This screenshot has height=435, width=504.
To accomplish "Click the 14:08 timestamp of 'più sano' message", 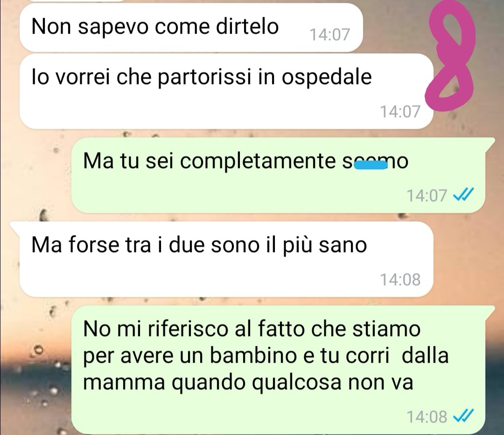I will (x=400, y=280).
